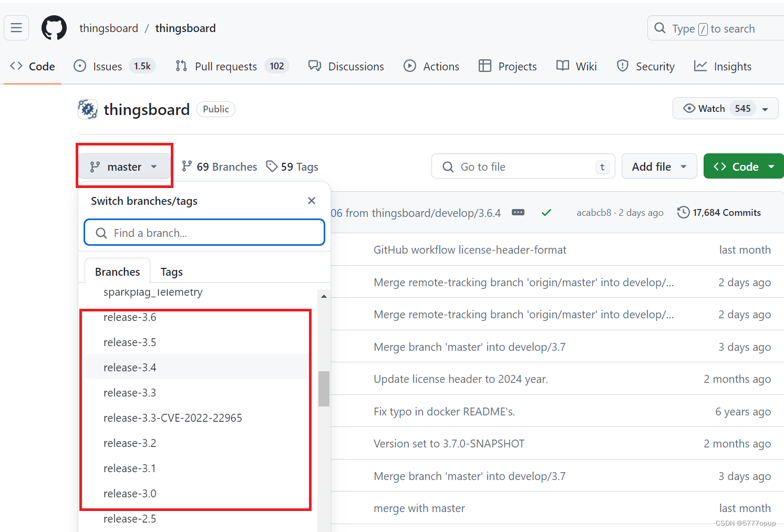Open the Add file dropdown

coord(659,166)
